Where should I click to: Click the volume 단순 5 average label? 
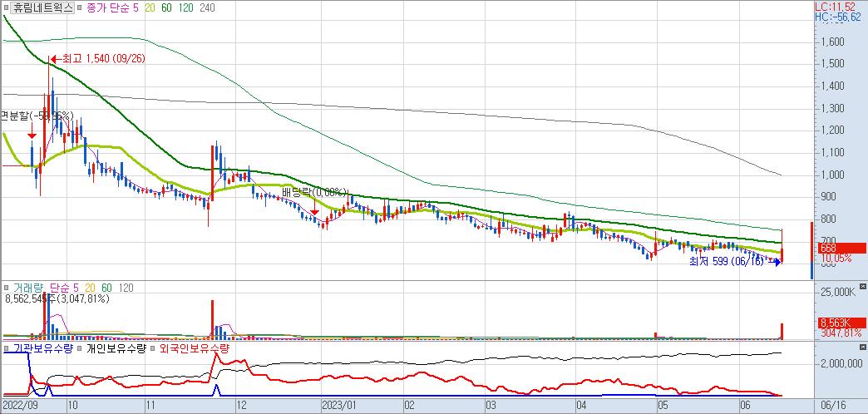(x=64, y=288)
